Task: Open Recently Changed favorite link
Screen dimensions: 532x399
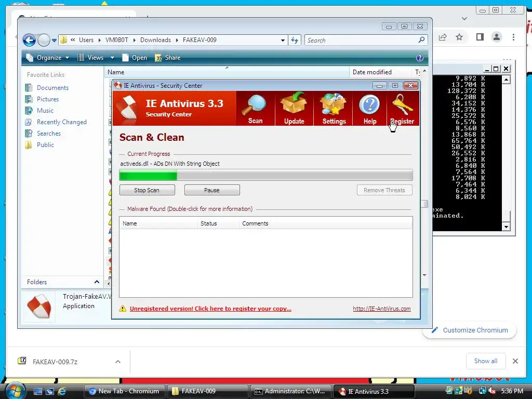Action: pos(61,122)
